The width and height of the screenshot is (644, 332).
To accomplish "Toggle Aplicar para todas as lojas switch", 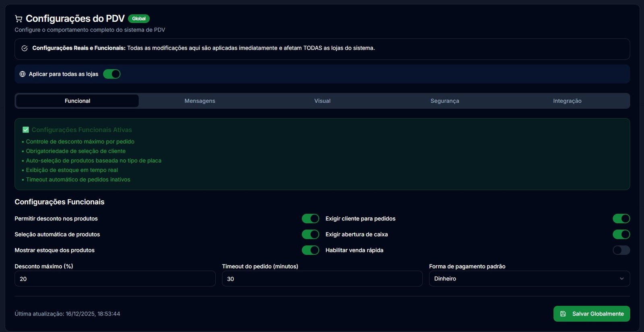I will coord(111,74).
